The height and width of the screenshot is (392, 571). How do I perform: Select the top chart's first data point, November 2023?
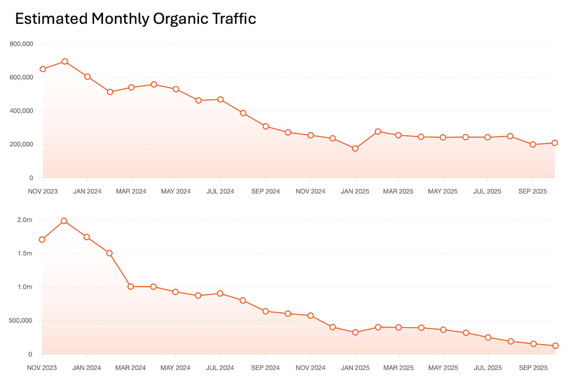(43, 69)
